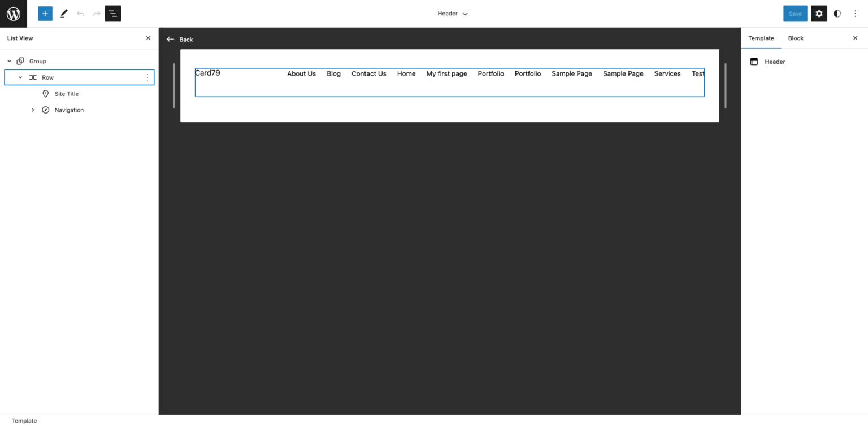Switch to the Template tab

(x=761, y=38)
